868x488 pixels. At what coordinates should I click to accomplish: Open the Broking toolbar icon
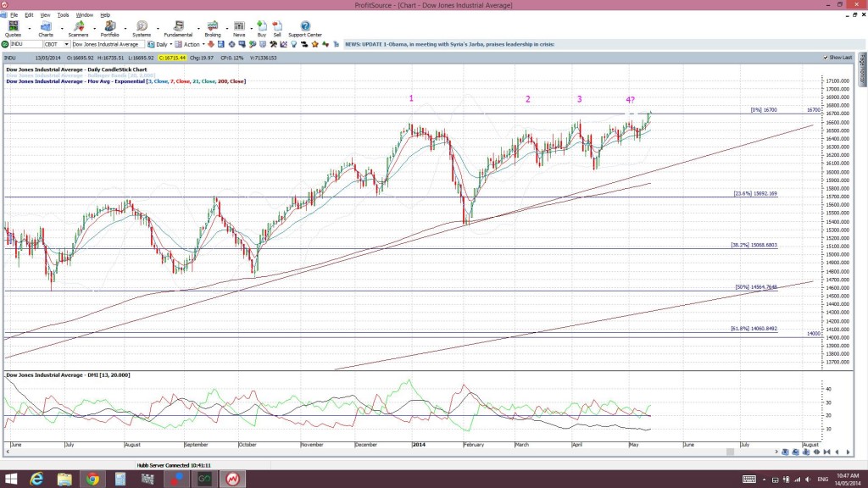pyautogui.click(x=213, y=26)
